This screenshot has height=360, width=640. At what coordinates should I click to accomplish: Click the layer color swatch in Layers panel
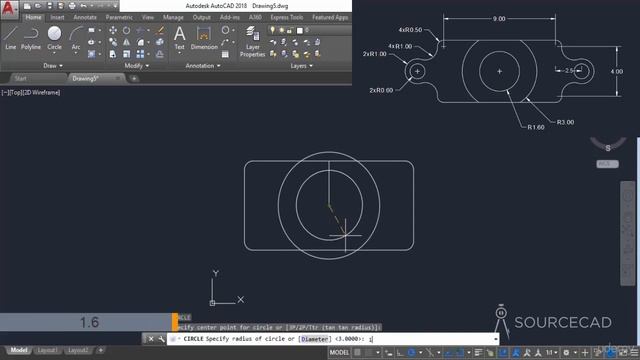click(x=300, y=30)
